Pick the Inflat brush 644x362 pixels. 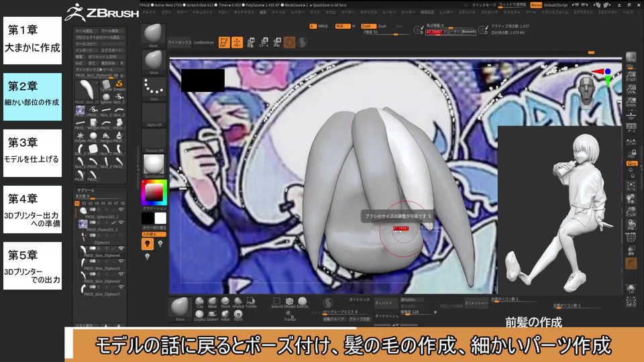pyautogui.click(x=225, y=316)
